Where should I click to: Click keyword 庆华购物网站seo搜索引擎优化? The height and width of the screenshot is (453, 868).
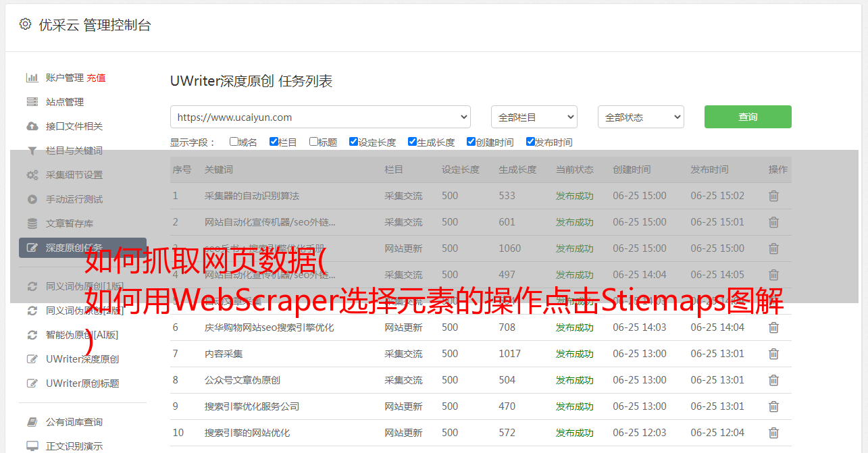pyautogui.click(x=270, y=327)
